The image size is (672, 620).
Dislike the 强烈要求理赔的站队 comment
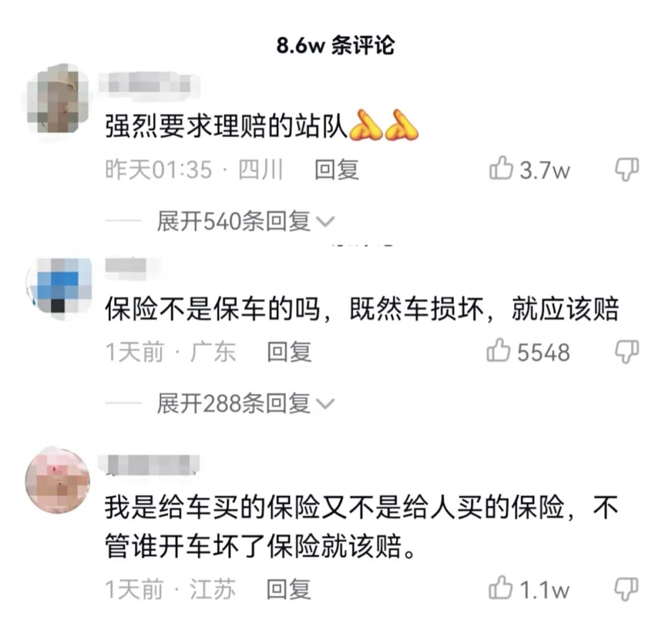(627, 169)
